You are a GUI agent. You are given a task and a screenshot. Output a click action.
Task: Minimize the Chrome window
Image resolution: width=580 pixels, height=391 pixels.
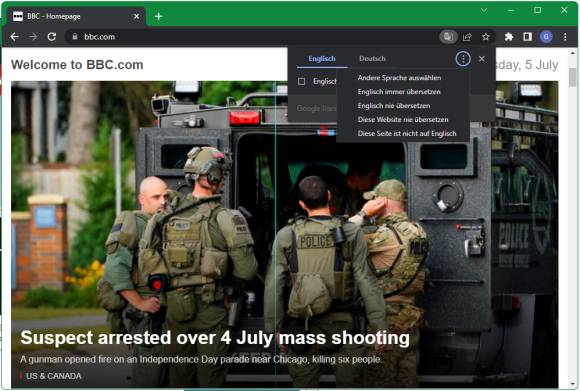511,10
